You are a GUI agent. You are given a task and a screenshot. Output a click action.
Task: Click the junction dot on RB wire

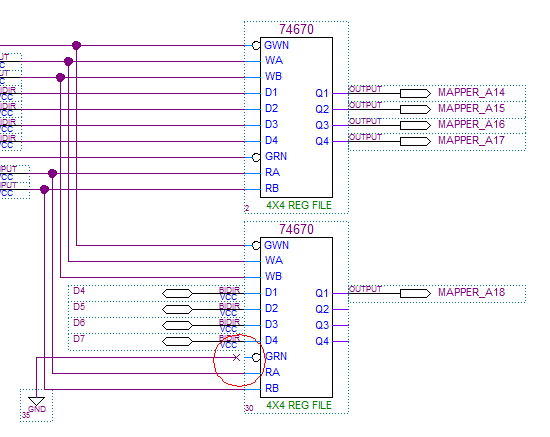click(x=45, y=190)
